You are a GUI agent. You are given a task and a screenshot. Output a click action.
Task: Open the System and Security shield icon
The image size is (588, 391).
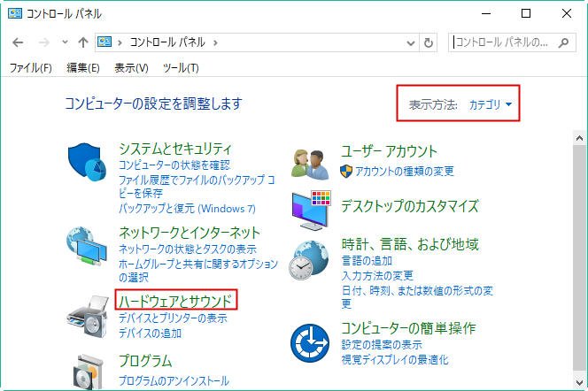coord(87,162)
